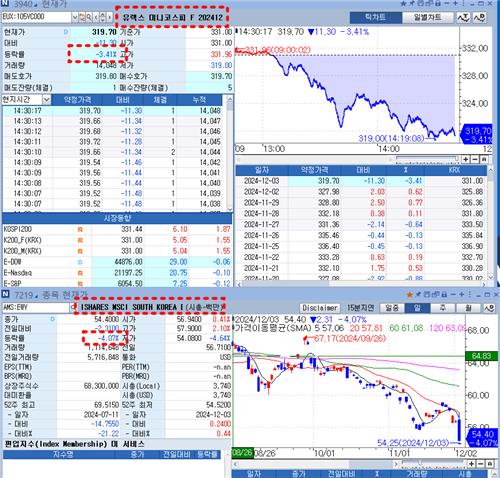Image resolution: width=500 pixels, height=478 pixels.
Task: Open the EUX:105YC000 symbol dropdown
Action: (75, 17)
